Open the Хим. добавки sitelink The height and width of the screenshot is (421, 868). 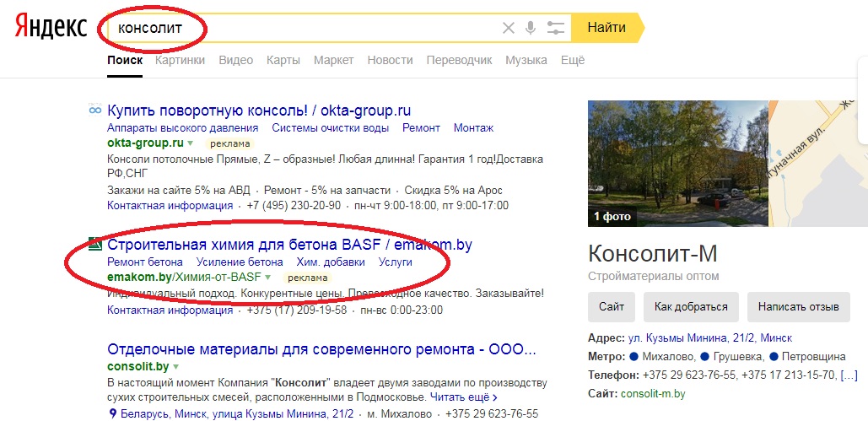point(331,262)
